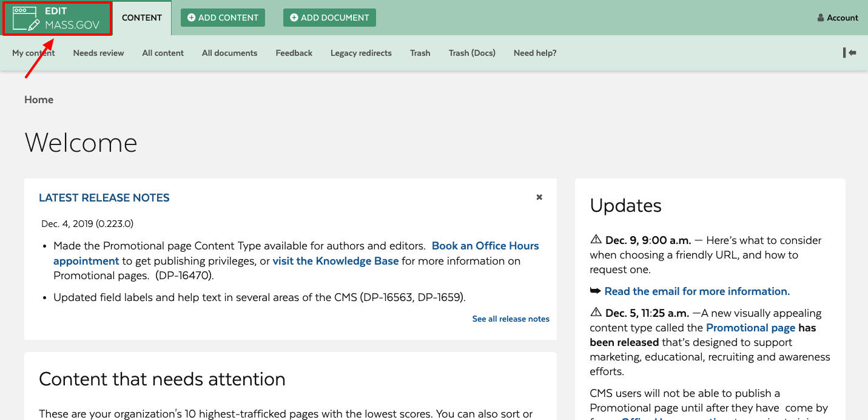Click the Home breadcrumb
This screenshot has height=420, width=868.
39,100
